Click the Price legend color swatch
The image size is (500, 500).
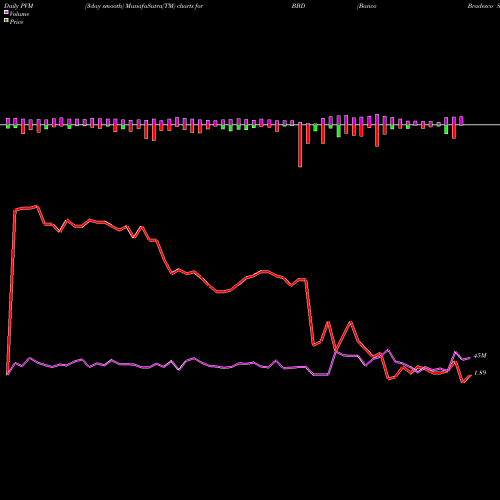coord(6,21)
